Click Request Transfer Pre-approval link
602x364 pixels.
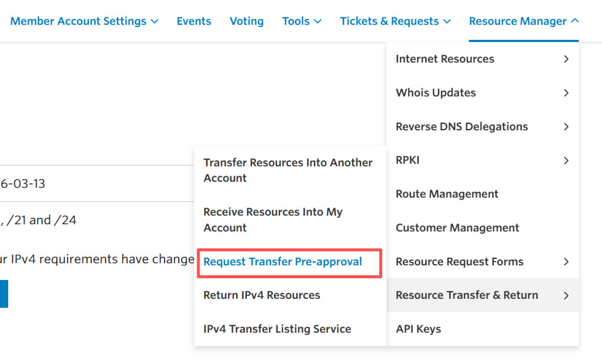pos(283,262)
